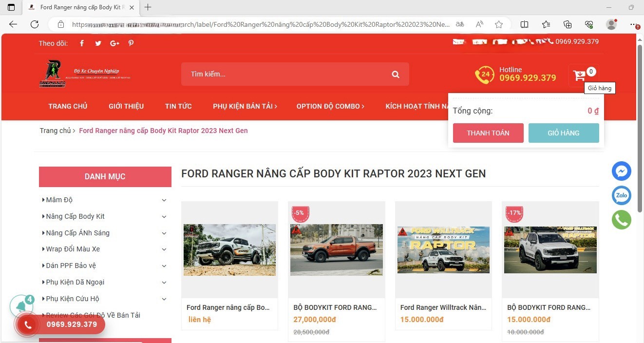Click the GIỎ HÀNG cart button

tap(564, 133)
